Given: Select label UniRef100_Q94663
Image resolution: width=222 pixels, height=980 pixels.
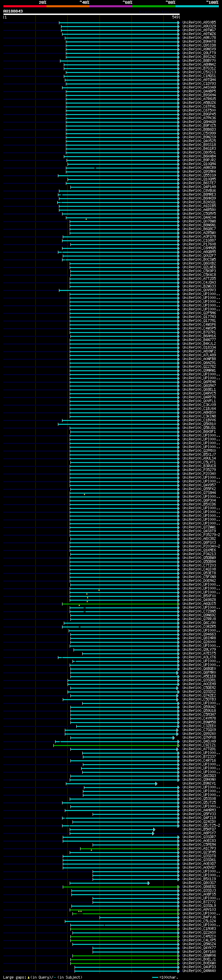Looking at the screenshot, I should 199,634.
